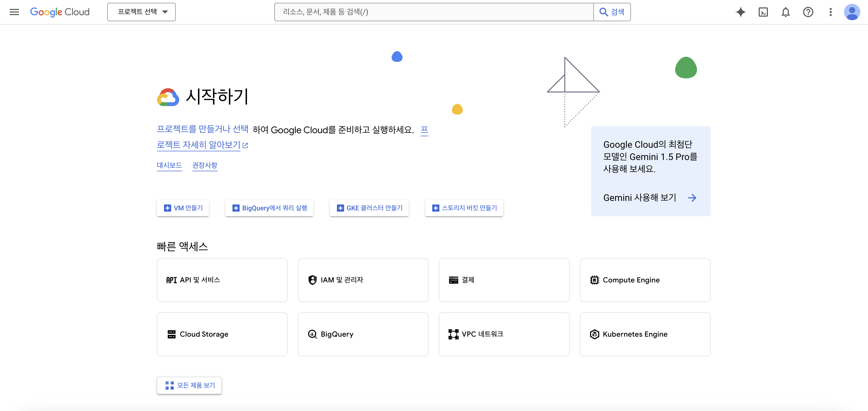868x411 pixels.
Task: Open the hamburger navigation menu
Action: pos(14,12)
